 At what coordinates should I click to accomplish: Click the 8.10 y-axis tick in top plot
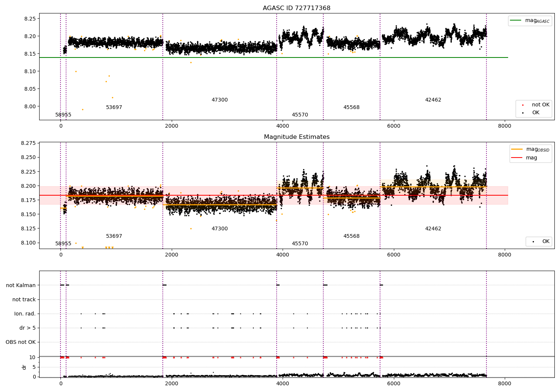click(29, 71)
